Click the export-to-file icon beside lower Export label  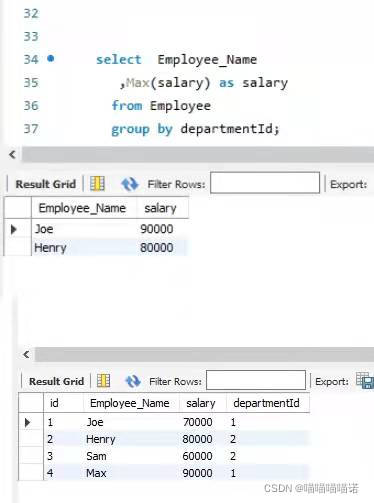365,380
